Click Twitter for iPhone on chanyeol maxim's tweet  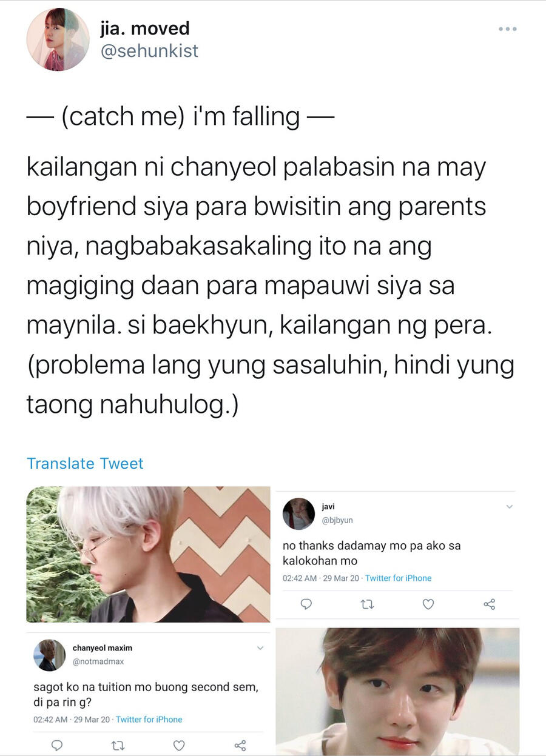click(149, 720)
